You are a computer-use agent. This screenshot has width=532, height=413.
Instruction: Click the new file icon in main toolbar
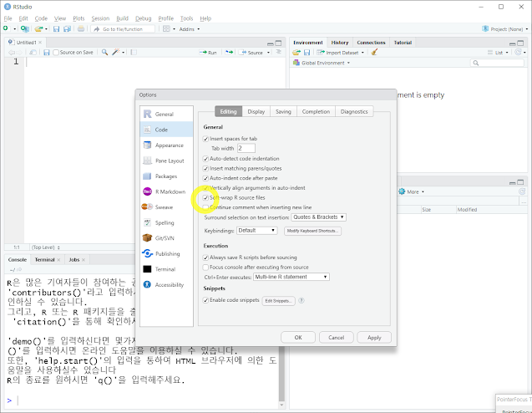pos(6,29)
